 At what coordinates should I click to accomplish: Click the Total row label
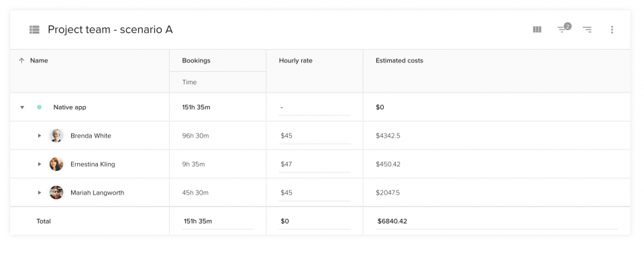coord(44,221)
